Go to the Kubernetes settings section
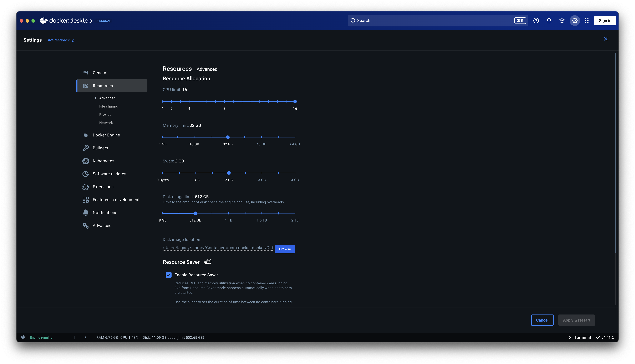 click(103, 161)
